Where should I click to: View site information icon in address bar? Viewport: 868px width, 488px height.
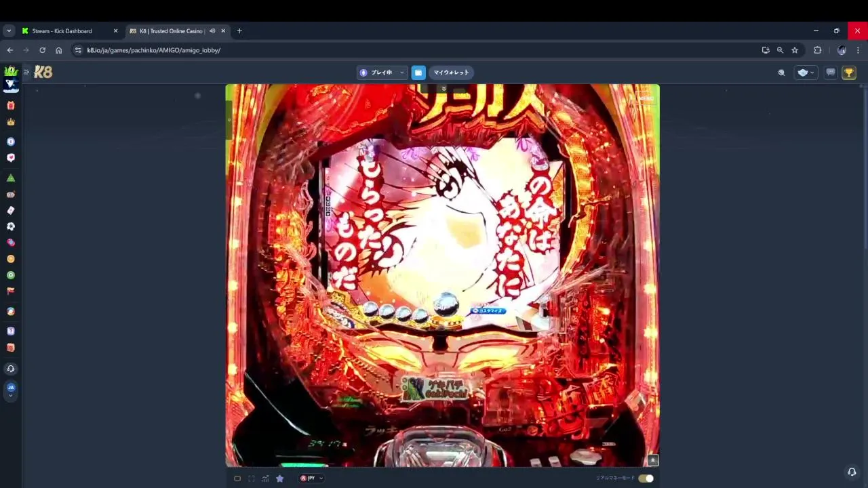click(x=78, y=50)
